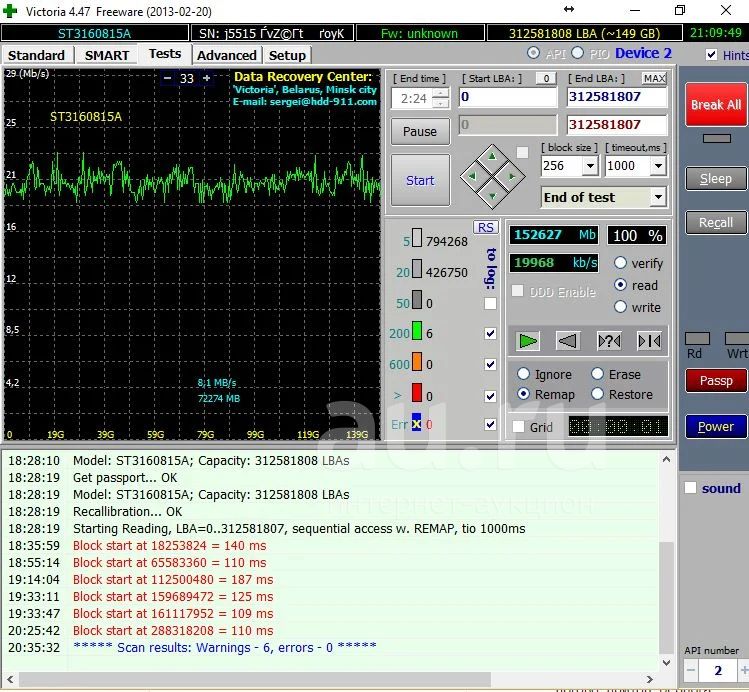
Task: Toggle the Grid checkbox
Action: 518,426
